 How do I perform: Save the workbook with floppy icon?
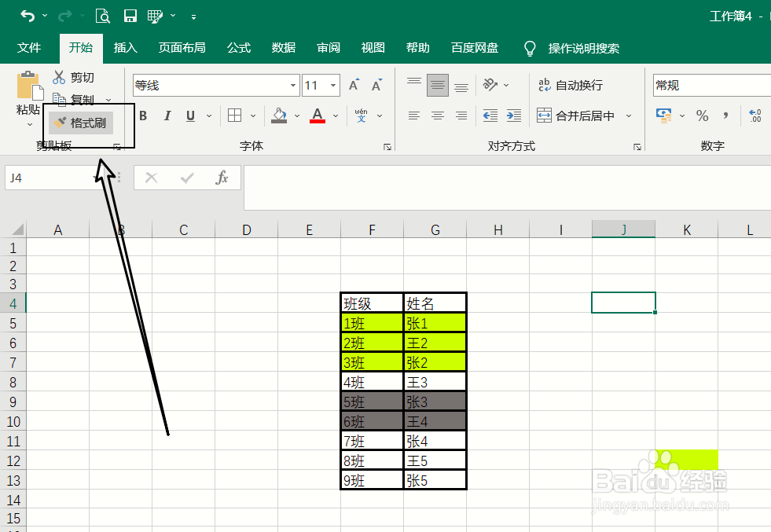[130, 17]
